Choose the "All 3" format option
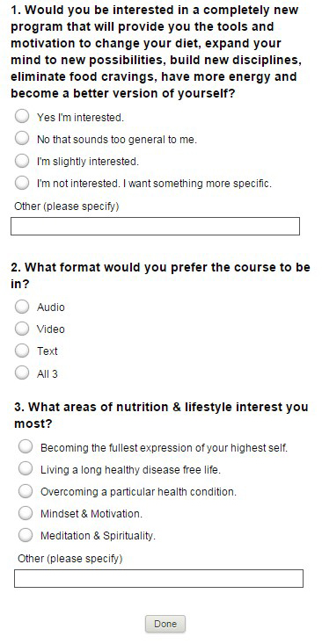 click(x=22, y=373)
